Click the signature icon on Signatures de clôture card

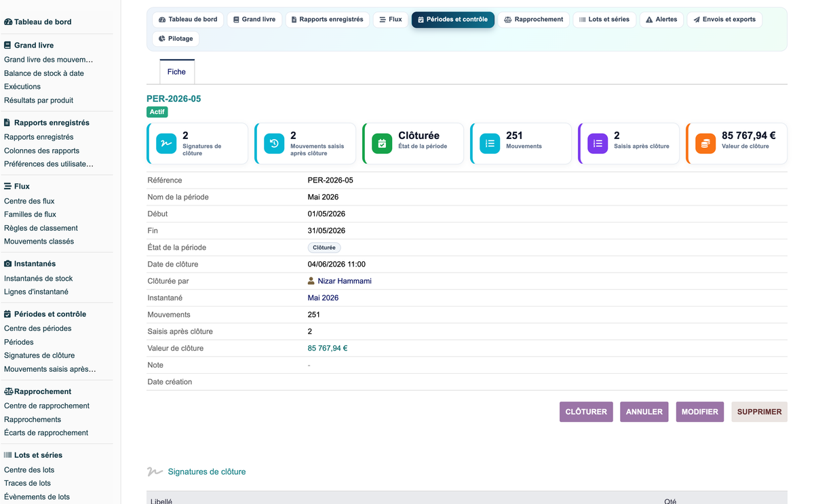pos(166,144)
